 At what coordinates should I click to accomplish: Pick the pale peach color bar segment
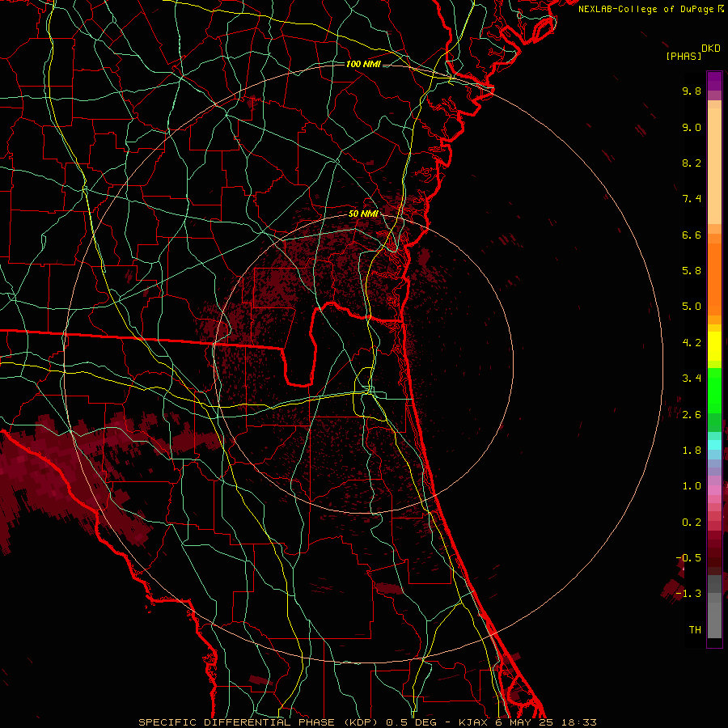point(714,167)
